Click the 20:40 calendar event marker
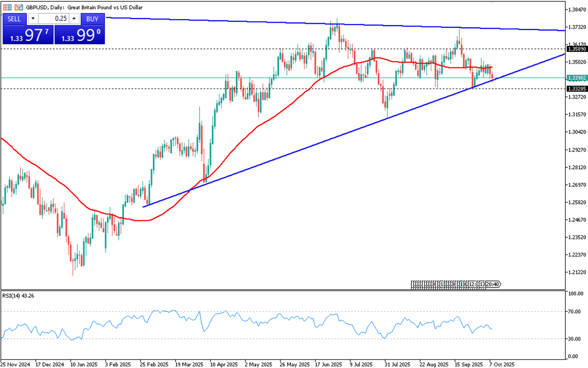Viewport: 588px width, 368px height. (493, 284)
